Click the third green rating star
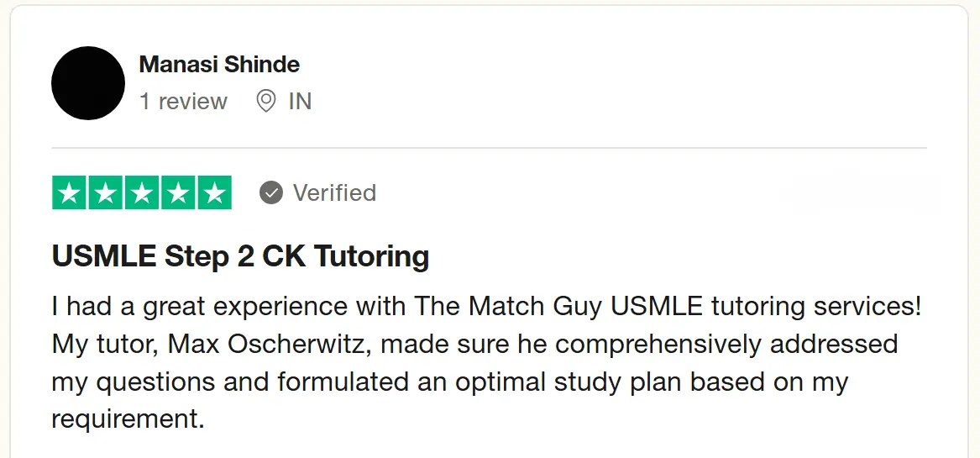Viewport: 980px width, 458px height. pos(142,193)
